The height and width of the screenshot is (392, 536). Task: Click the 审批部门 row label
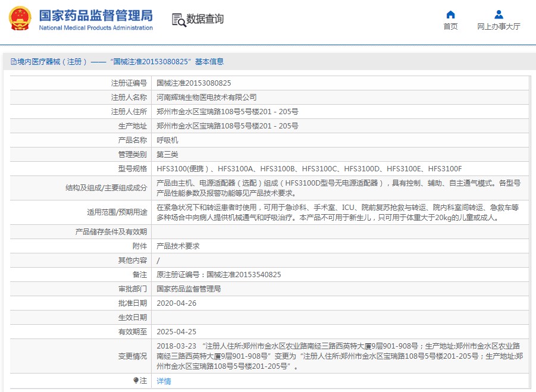point(133,289)
